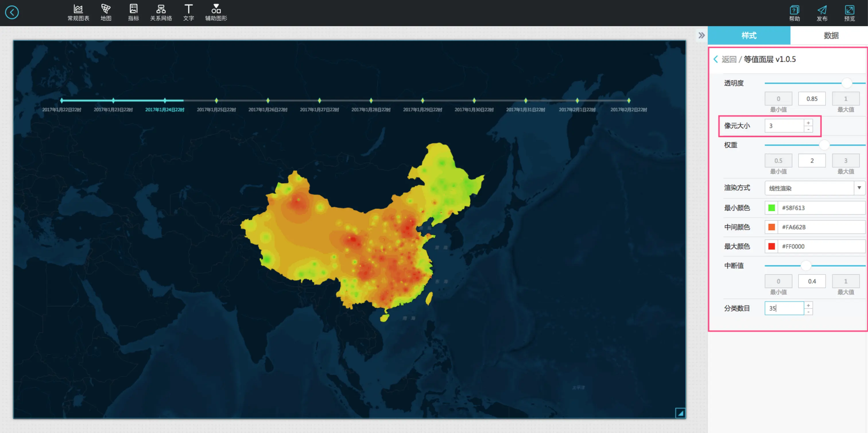Click the 2017年1月27日22时 timeline marker
Viewport: 868px width, 433px height.
319,101
